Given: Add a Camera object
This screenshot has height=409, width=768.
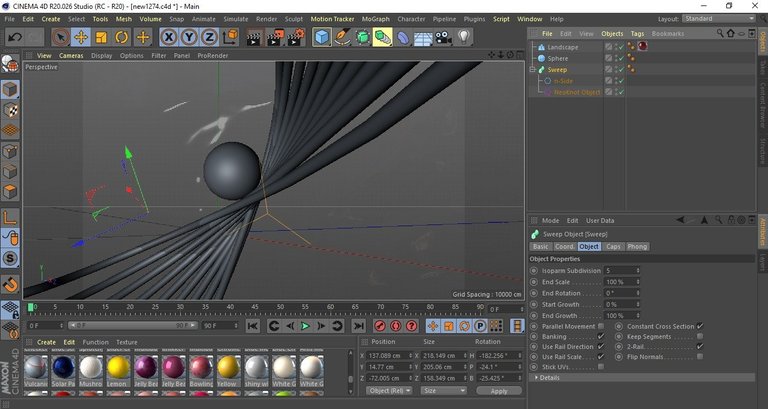Looking at the screenshot, I should pyautogui.click(x=443, y=37).
